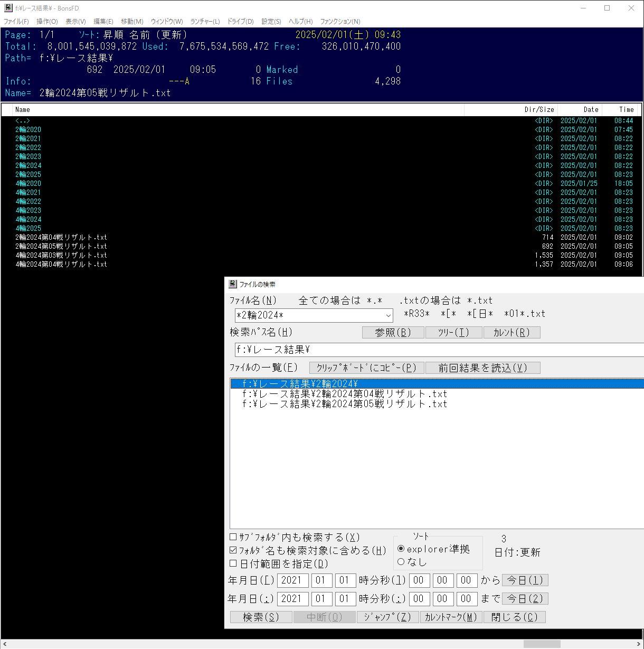The height and width of the screenshot is (649, 644).
Task: Click the BonsFD app icon in title bar
Action: pos(8,8)
